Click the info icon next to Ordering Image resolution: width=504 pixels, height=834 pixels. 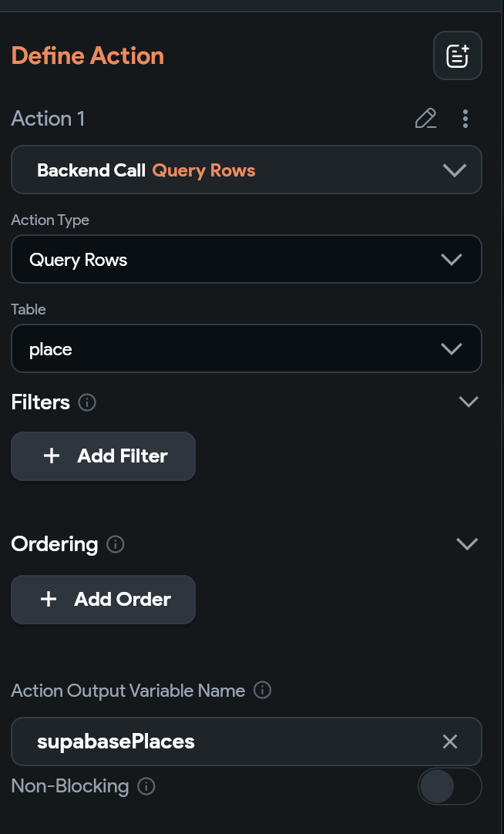click(116, 544)
